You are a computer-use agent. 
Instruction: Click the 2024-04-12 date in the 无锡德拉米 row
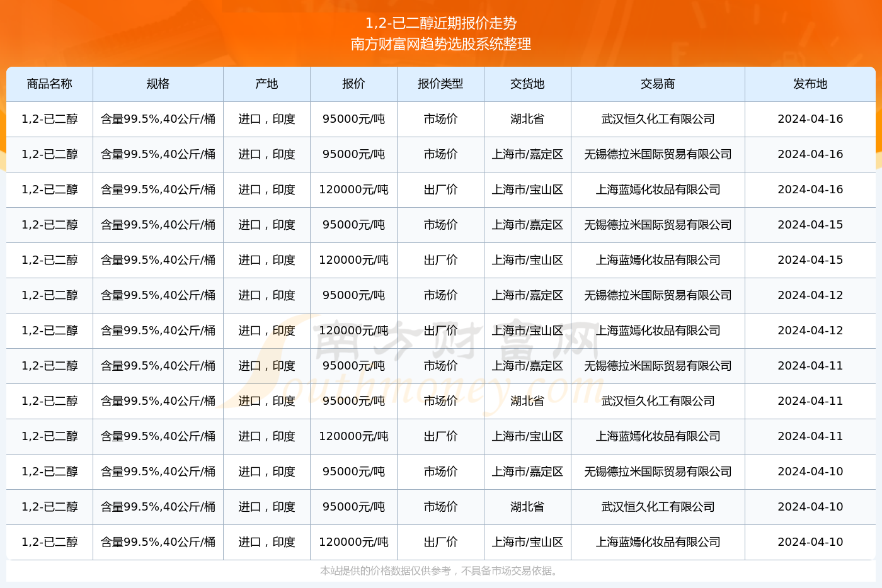[x=810, y=295]
